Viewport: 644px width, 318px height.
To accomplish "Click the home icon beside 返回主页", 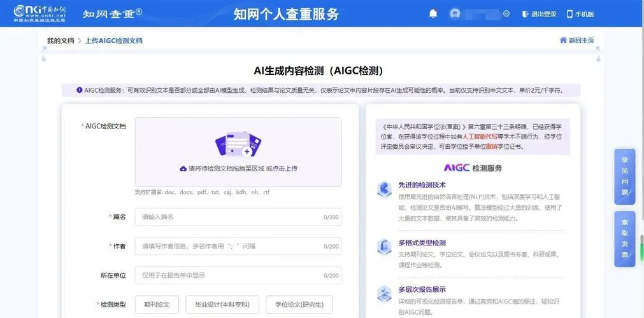I will pyautogui.click(x=563, y=40).
